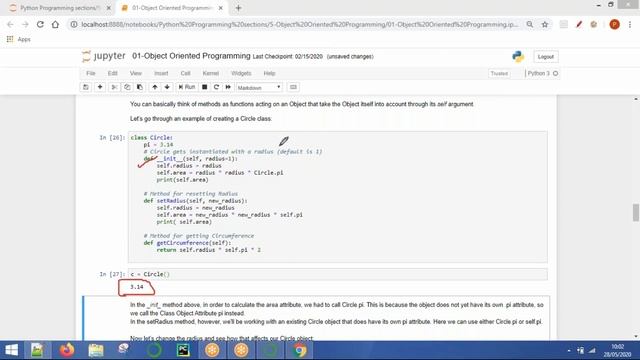
Task: Run the selected cell
Action: pyautogui.click(x=187, y=87)
